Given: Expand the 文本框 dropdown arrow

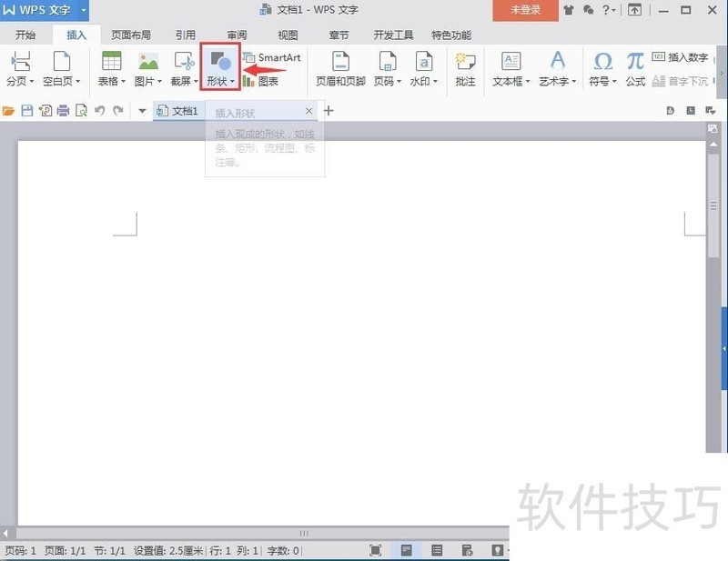Looking at the screenshot, I should click(x=528, y=82).
